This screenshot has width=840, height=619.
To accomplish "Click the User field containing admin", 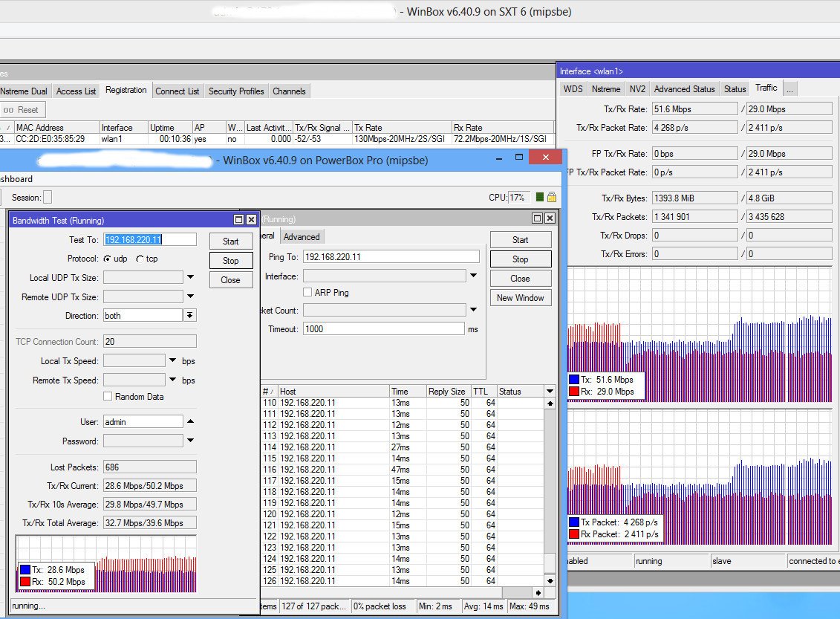I will (143, 422).
